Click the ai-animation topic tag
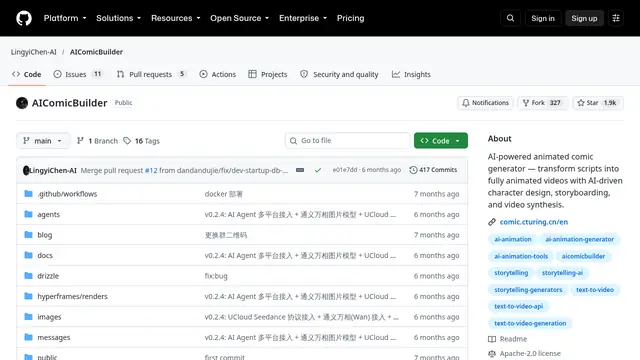Image resolution: width=640 pixels, height=360 pixels. coord(513,239)
